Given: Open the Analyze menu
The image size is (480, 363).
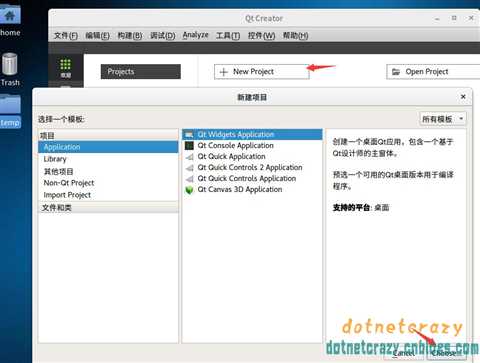Looking at the screenshot, I should pyautogui.click(x=195, y=35).
